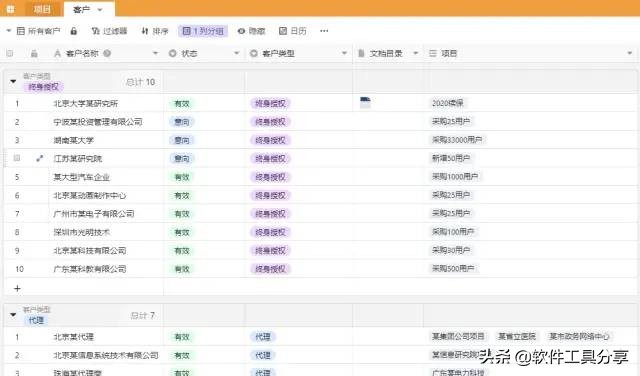Image resolution: width=640 pixels, height=376 pixels.
Task: Collapse the 终身授权 group
Action: tap(13, 81)
